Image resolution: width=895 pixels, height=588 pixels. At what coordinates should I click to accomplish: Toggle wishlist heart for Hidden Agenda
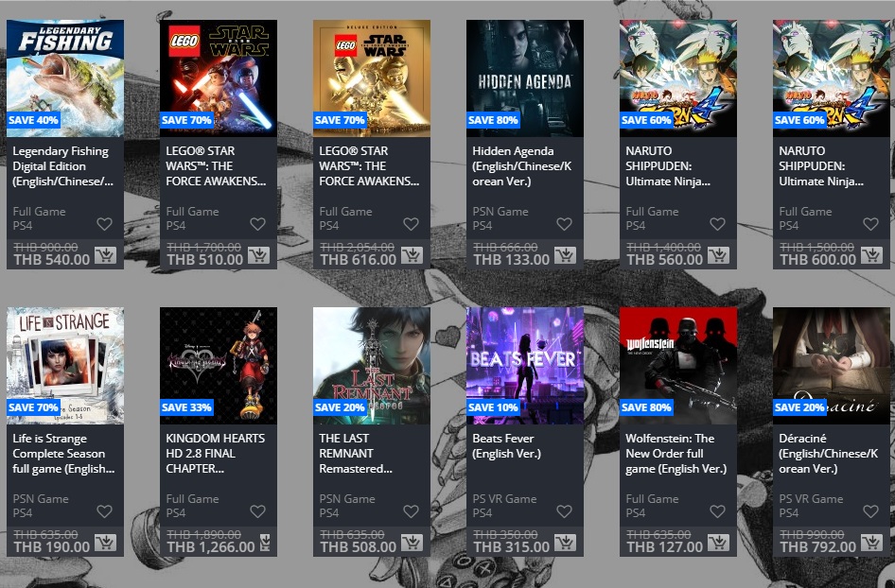tap(564, 224)
